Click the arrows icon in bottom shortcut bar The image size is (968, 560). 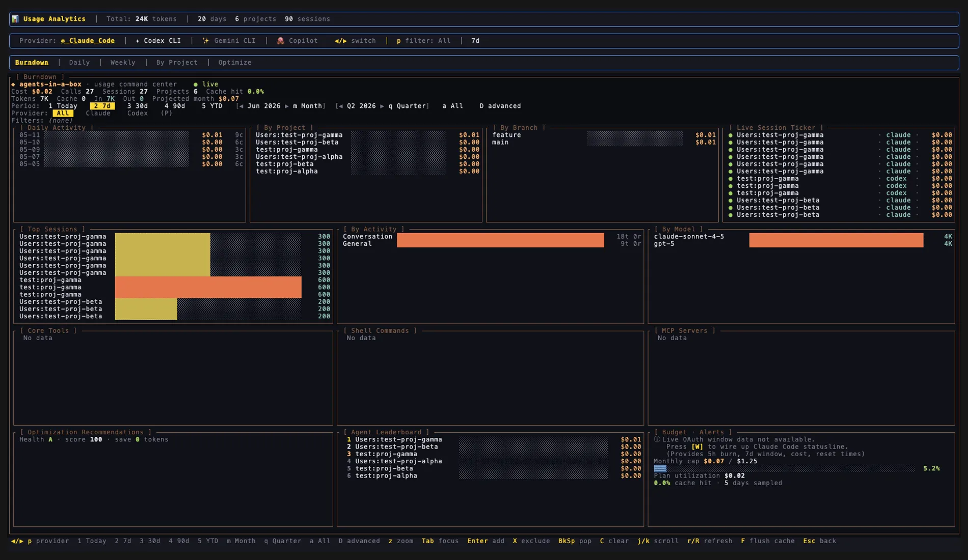[x=17, y=541]
